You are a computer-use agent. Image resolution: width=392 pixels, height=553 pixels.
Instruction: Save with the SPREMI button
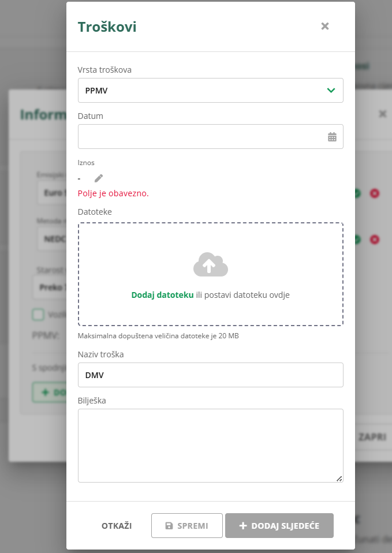[x=186, y=526]
